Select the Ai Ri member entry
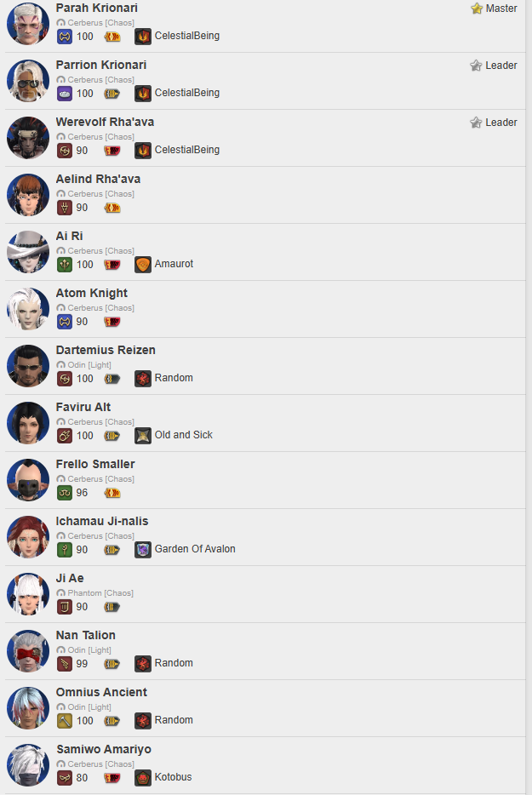This screenshot has height=795, width=532. pyautogui.click(x=266, y=252)
